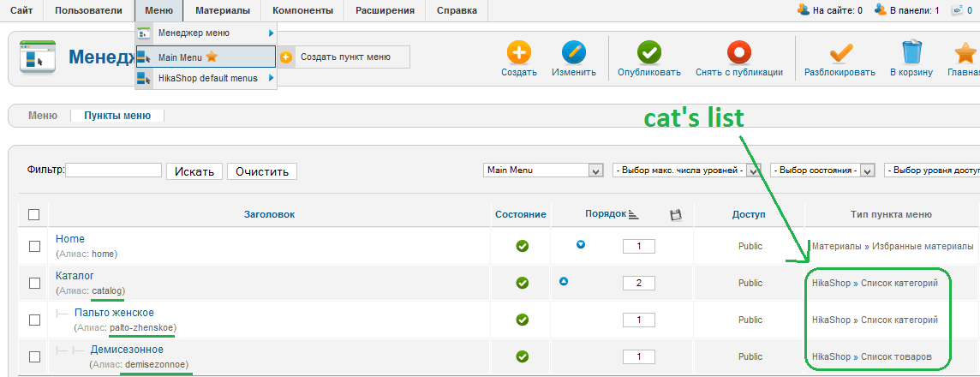The image size is (980, 377).
Task: Tick the checkbox for the Каталог row
Action: coord(34,283)
